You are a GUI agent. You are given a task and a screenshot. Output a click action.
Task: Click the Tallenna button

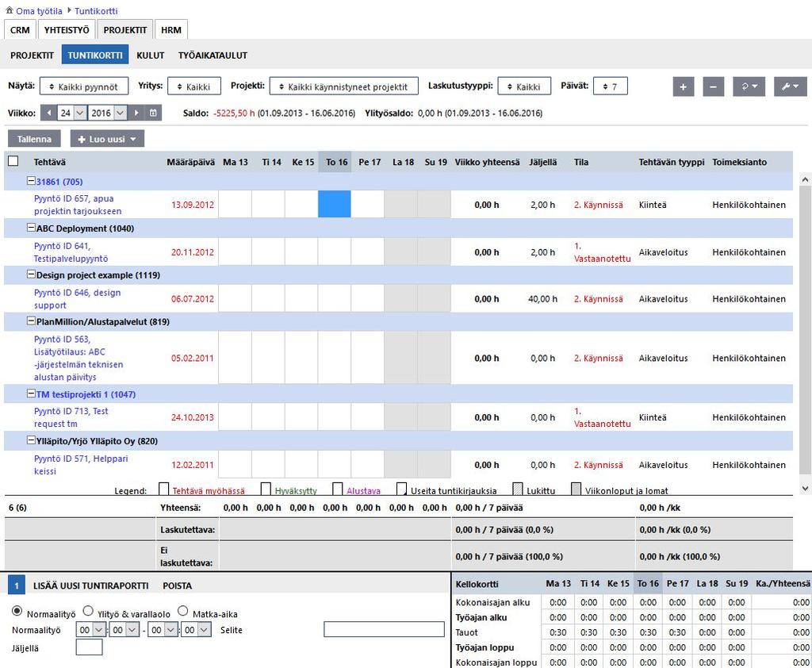pos(34,139)
